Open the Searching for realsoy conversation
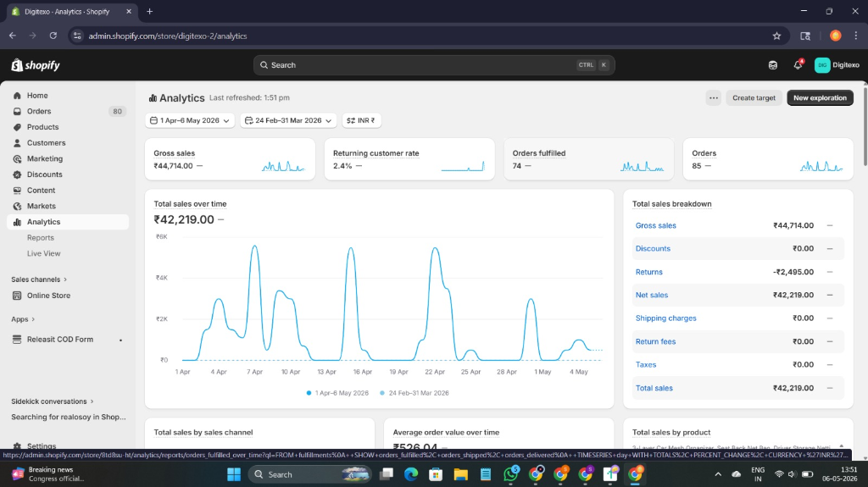 click(68, 418)
